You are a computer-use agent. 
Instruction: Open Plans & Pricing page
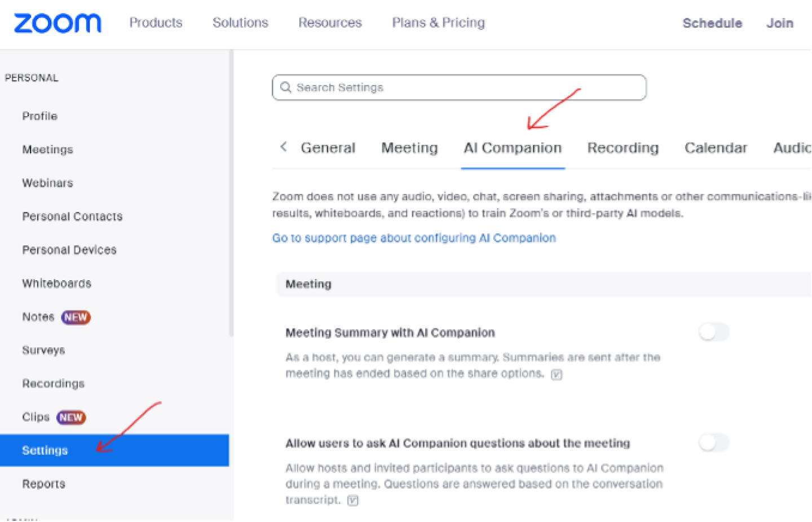tap(438, 23)
